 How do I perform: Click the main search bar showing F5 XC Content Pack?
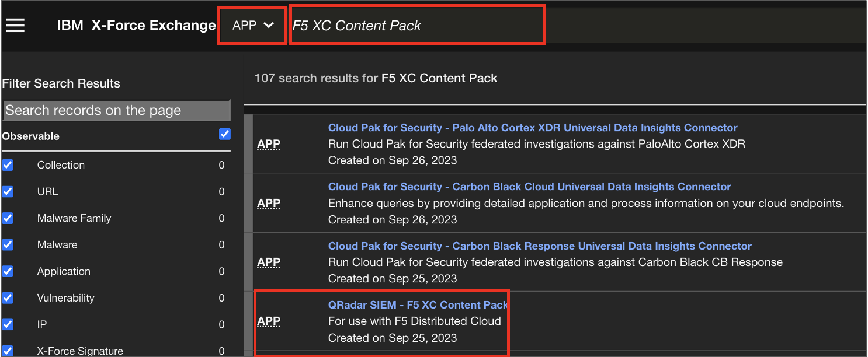[417, 24]
